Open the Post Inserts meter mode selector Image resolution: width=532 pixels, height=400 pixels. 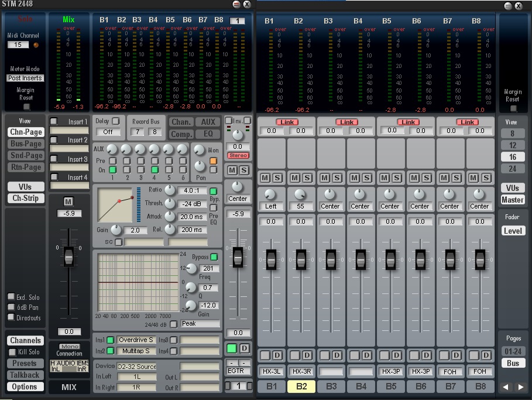(x=25, y=78)
